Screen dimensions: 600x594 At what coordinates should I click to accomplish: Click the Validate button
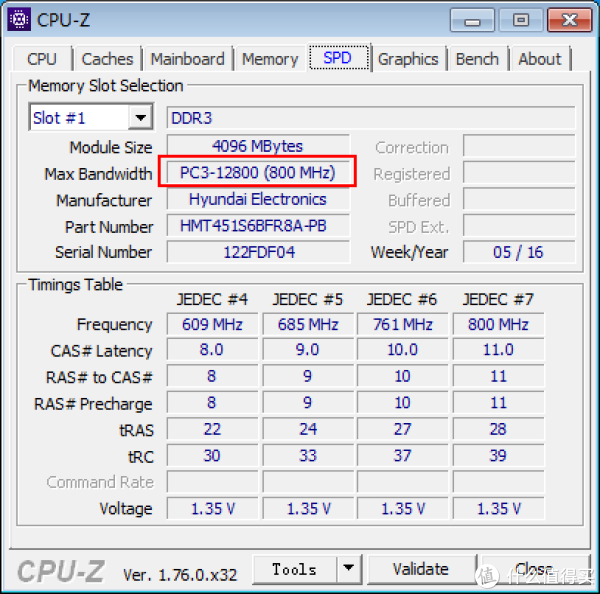click(x=421, y=569)
